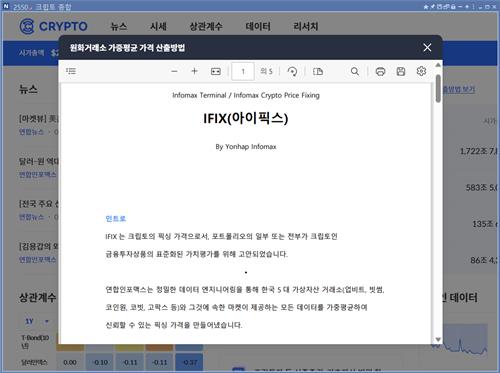Click the page number field showing 1

pyautogui.click(x=243, y=71)
